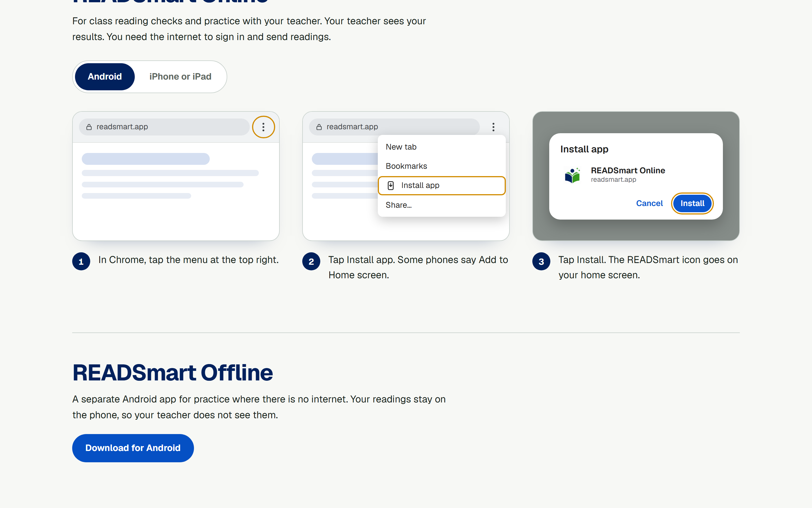Screen dimensions: 812x508
Task: Click the lock icon in step 1 address bar
Action: click(89, 127)
